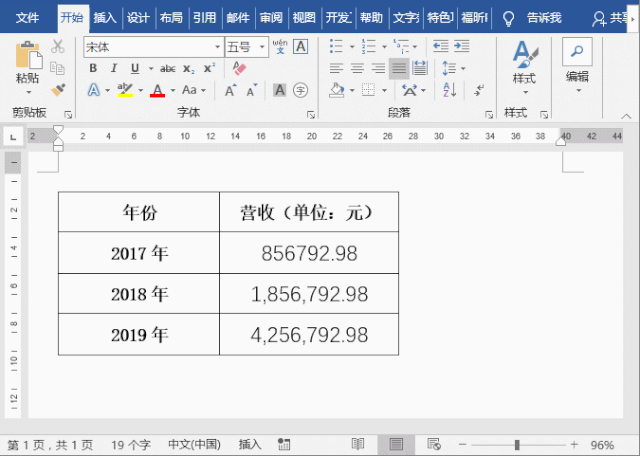Click the justify alignment icon
This screenshot has width=640, height=456.
tap(399, 68)
